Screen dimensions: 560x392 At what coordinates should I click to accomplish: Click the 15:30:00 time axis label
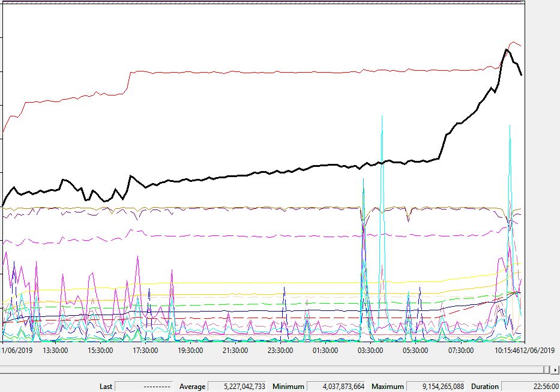pyautogui.click(x=101, y=351)
